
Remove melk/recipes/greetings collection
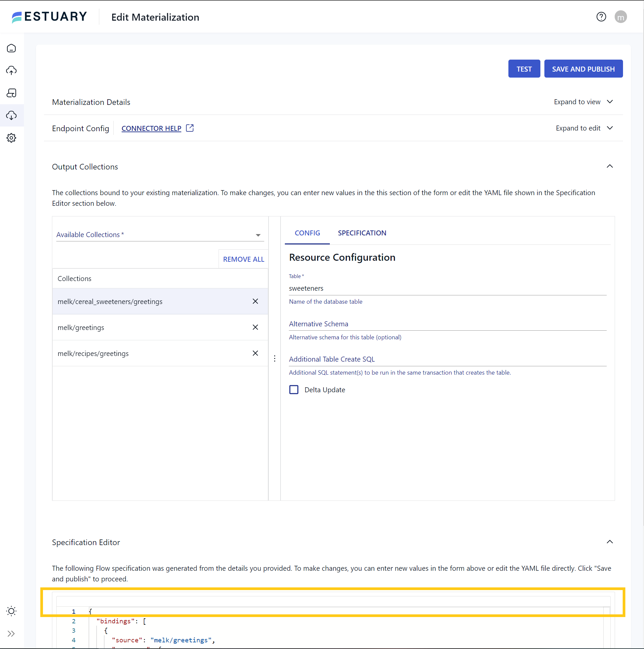255,353
